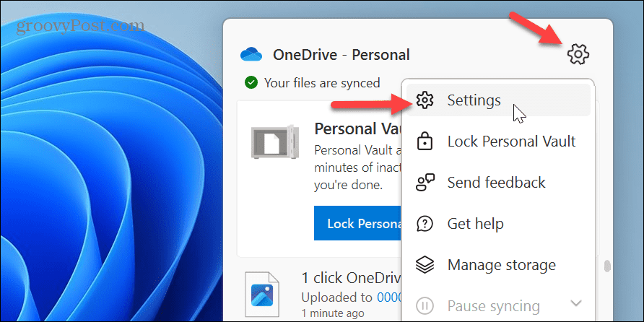Expand the Pause syncing chevron
Image resolution: width=644 pixels, height=322 pixels.
(577, 303)
